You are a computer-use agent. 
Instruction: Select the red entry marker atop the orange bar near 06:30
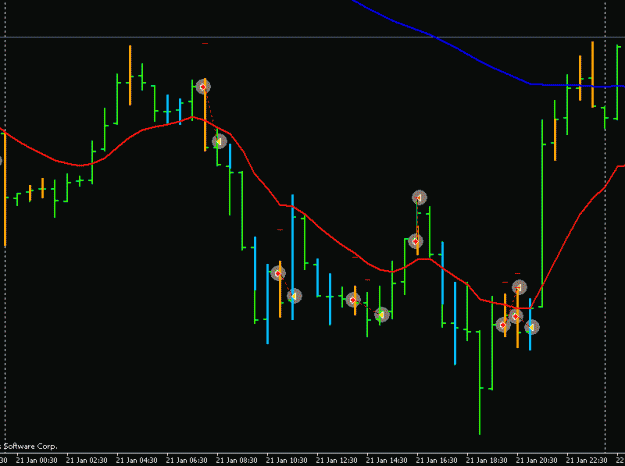tap(203, 87)
